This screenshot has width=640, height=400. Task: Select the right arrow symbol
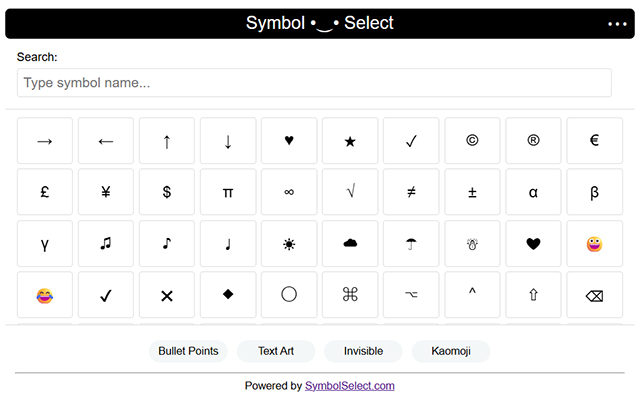[45, 141]
